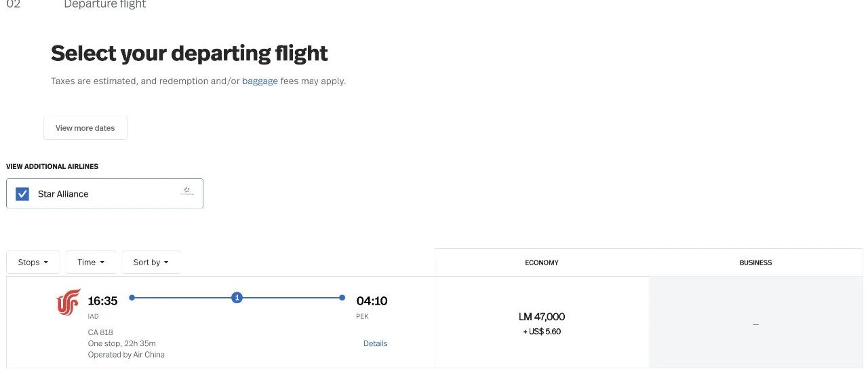This screenshot has width=868, height=369.
Task: Click the Star Alliance logo icon
Action: [x=187, y=192]
